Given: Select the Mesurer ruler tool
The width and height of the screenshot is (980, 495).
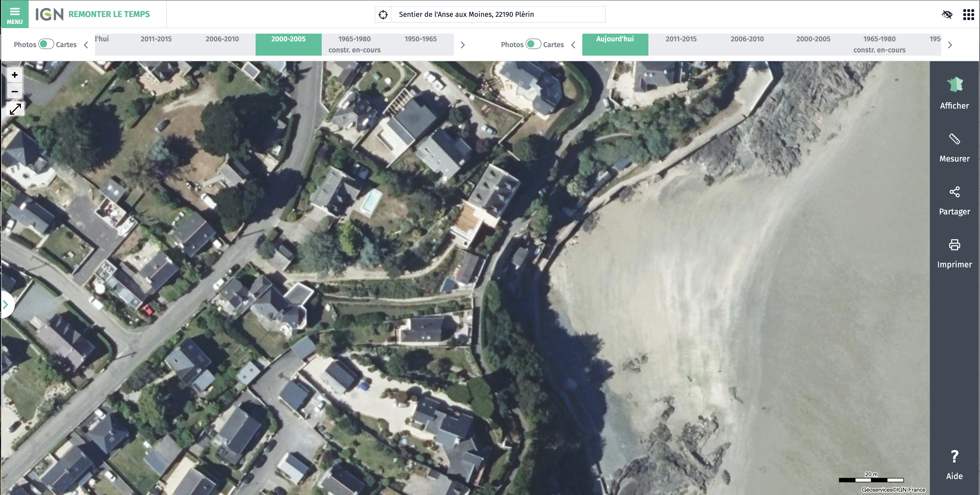Looking at the screenshot, I should pos(954,147).
